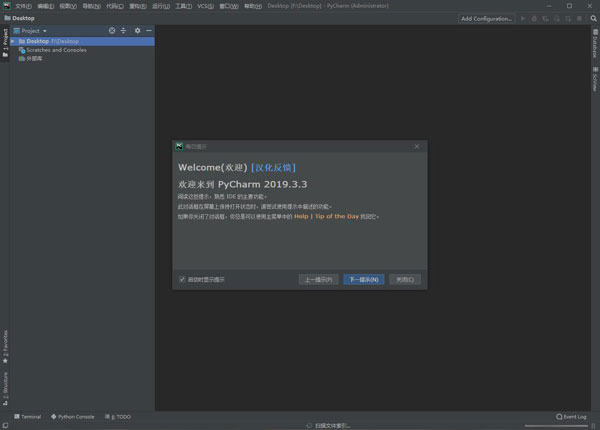
Task: Click the Search Everywhere magnifier icon
Action: [592, 18]
